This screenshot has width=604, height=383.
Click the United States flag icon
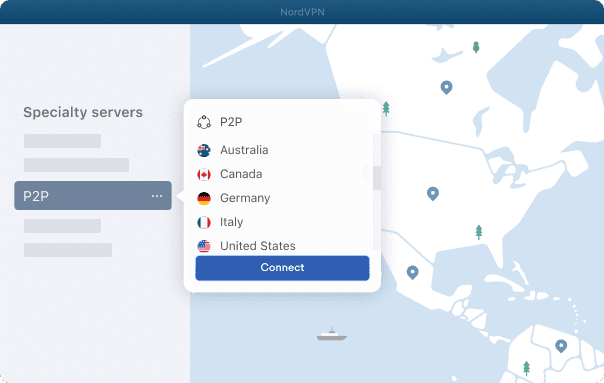(204, 246)
